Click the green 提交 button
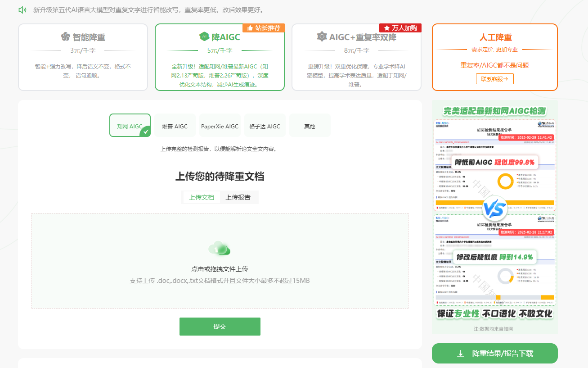 (220, 327)
